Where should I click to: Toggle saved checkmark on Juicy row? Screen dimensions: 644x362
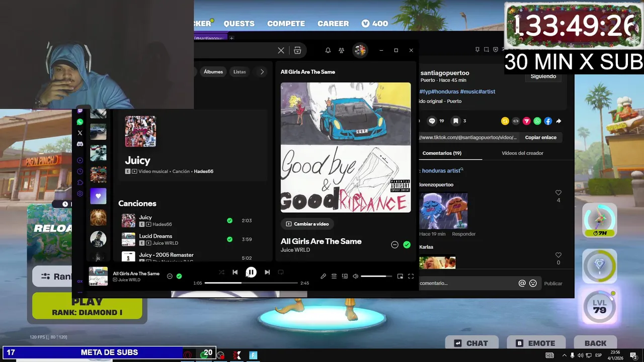pos(229,221)
